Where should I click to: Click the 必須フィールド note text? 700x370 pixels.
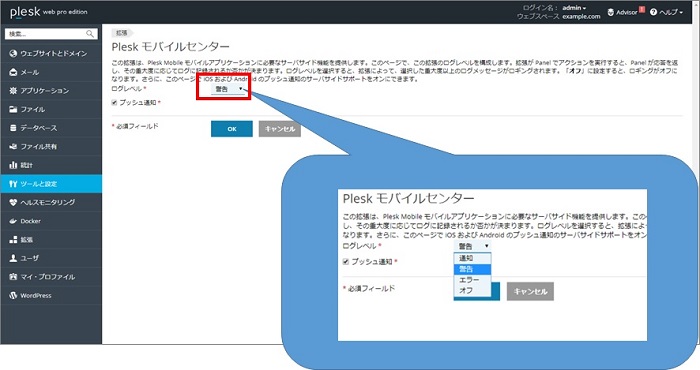(137, 126)
